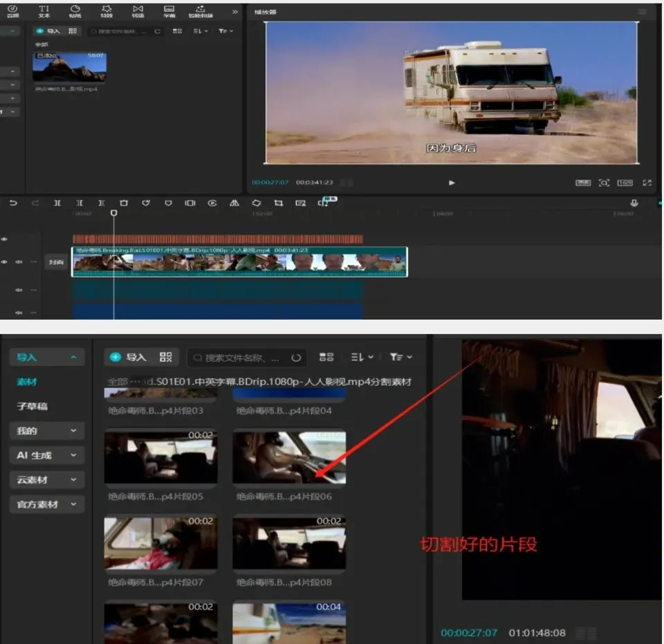Click the 封面 cover button
This screenshot has height=644, width=664.
pyautogui.click(x=56, y=262)
